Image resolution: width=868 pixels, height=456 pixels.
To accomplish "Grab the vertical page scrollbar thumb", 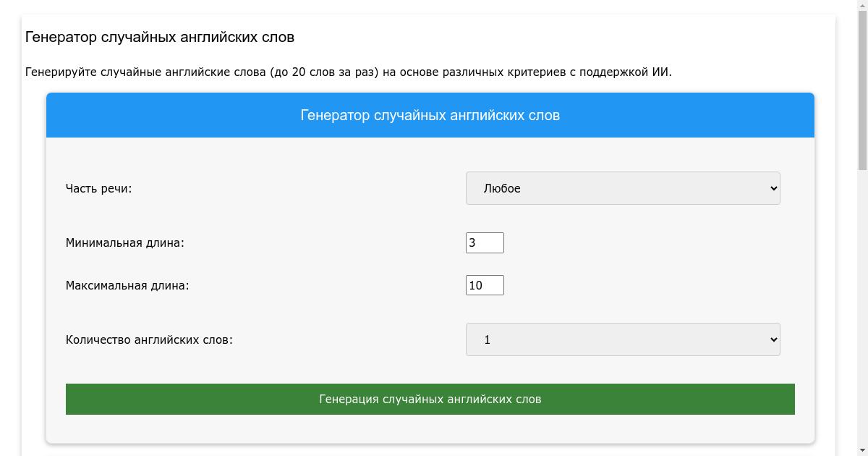I will (x=862, y=87).
